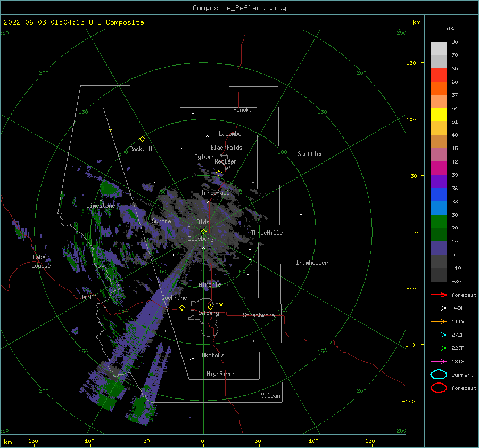Click the red forecast arrow in legend

(439, 295)
